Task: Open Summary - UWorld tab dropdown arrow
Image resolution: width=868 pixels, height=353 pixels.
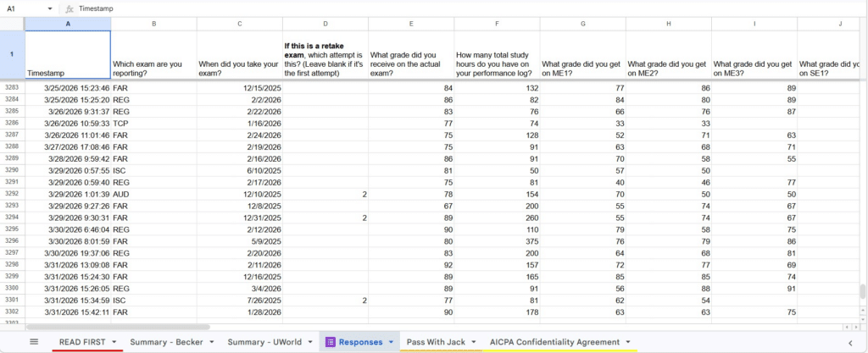Action: [310, 342]
